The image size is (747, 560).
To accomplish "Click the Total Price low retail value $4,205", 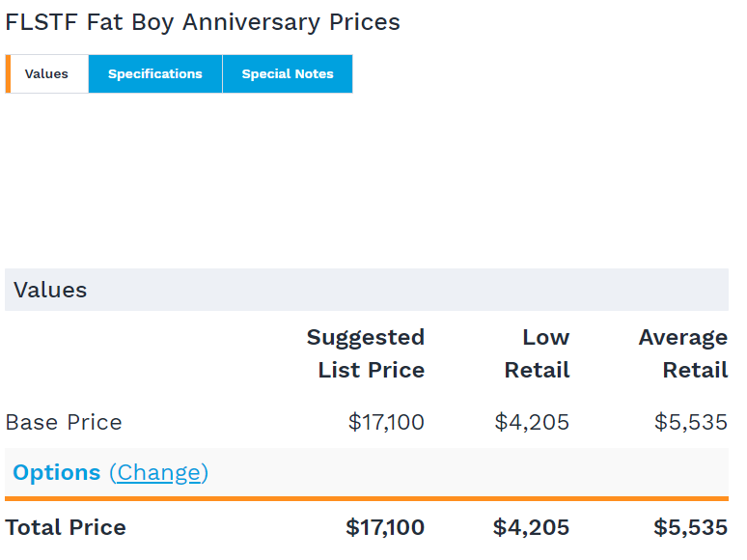I will point(531,527).
